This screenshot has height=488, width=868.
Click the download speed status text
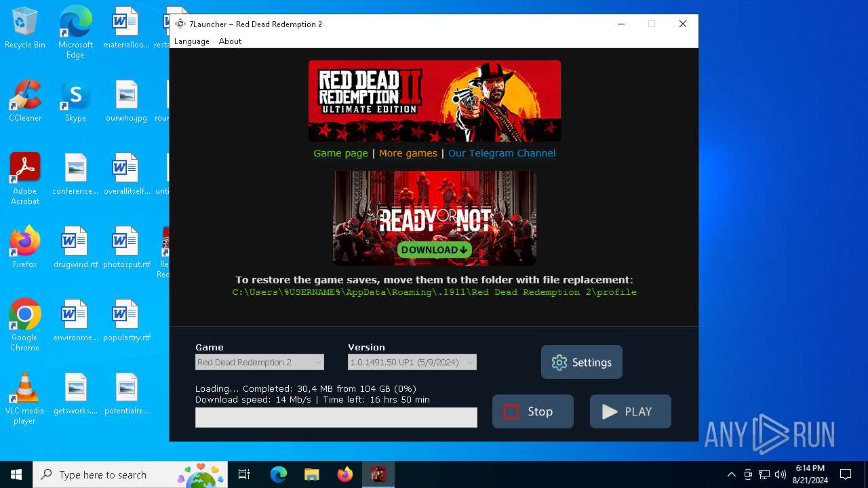coord(313,399)
